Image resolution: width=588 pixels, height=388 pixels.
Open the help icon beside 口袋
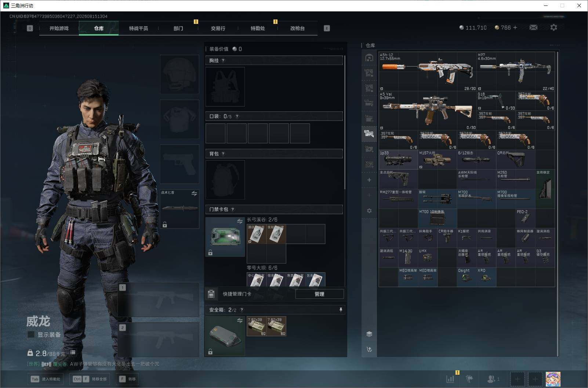tap(237, 116)
